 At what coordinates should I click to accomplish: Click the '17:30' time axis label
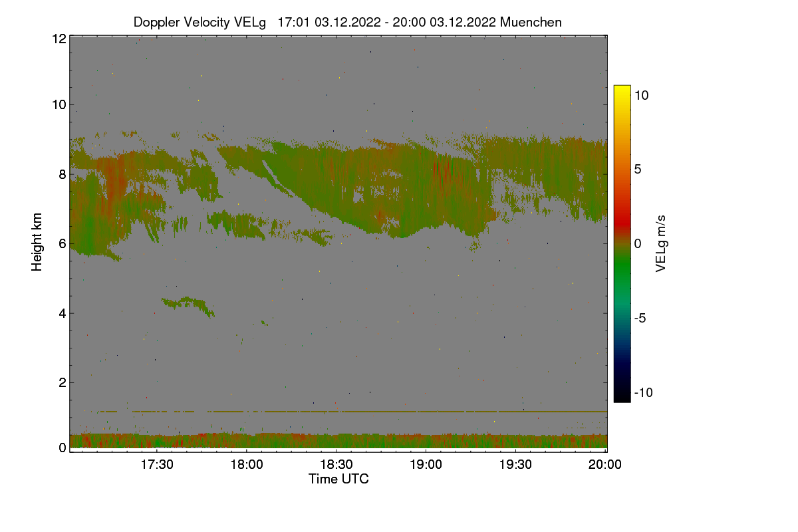click(x=156, y=464)
